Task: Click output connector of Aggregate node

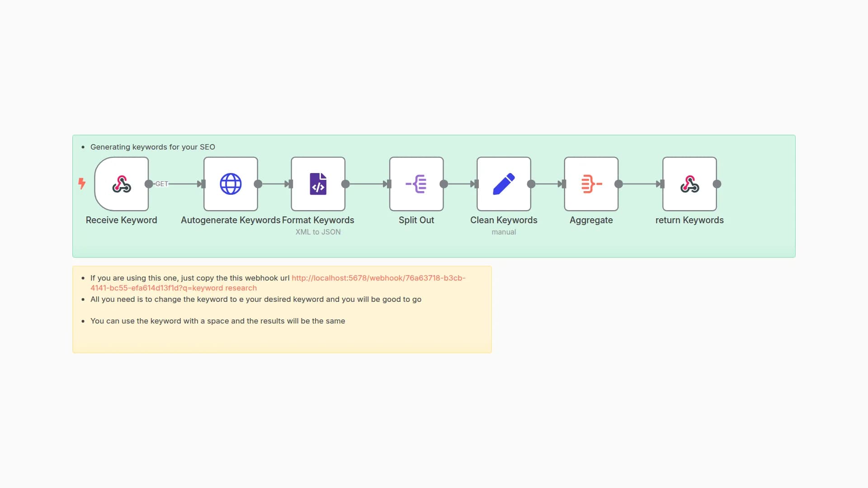Action: [619, 184]
